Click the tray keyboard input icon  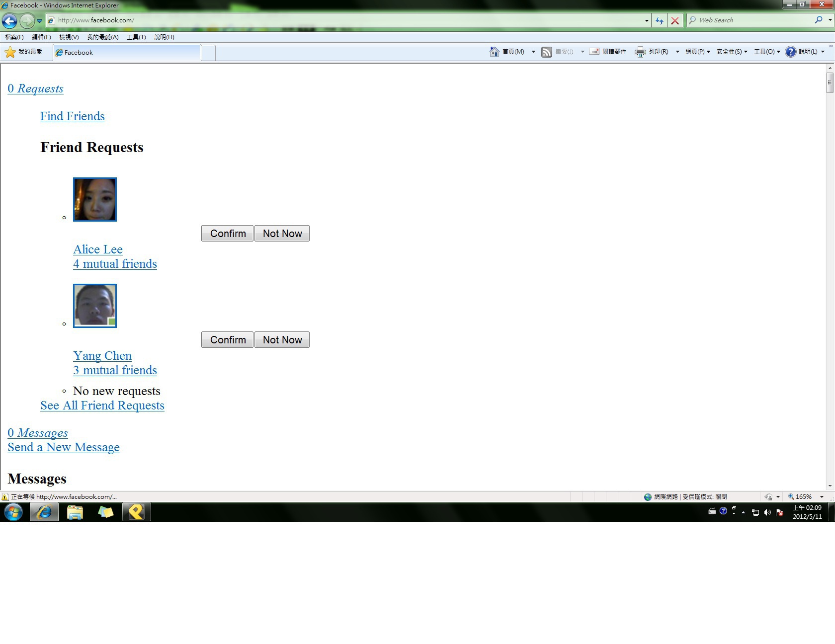tap(712, 511)
